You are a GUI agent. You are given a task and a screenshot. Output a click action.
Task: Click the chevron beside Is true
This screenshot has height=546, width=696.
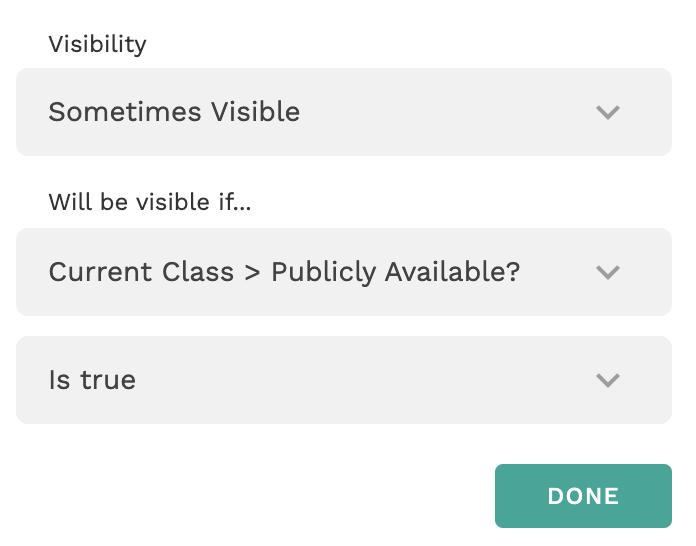click(608, 380)
